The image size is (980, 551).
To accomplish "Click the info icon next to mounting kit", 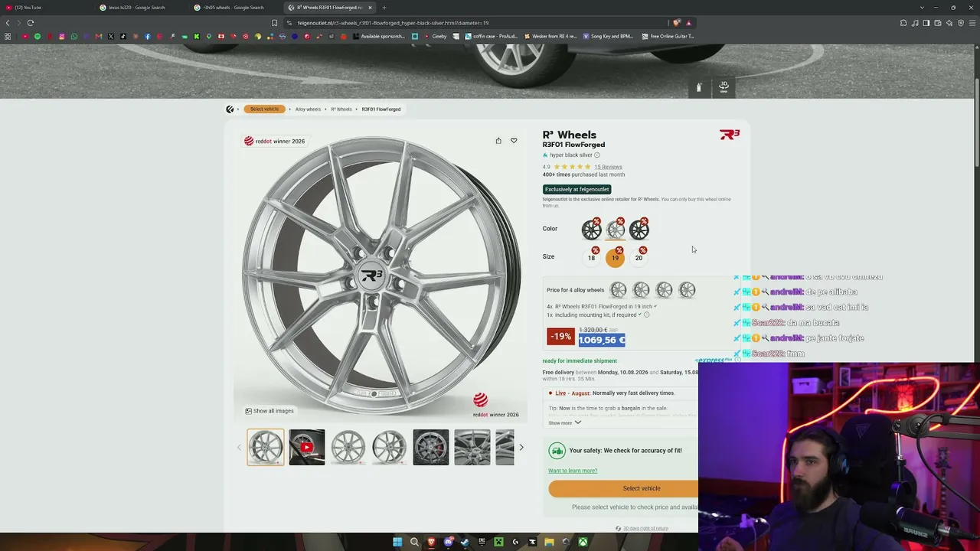I will click(646, 315).
